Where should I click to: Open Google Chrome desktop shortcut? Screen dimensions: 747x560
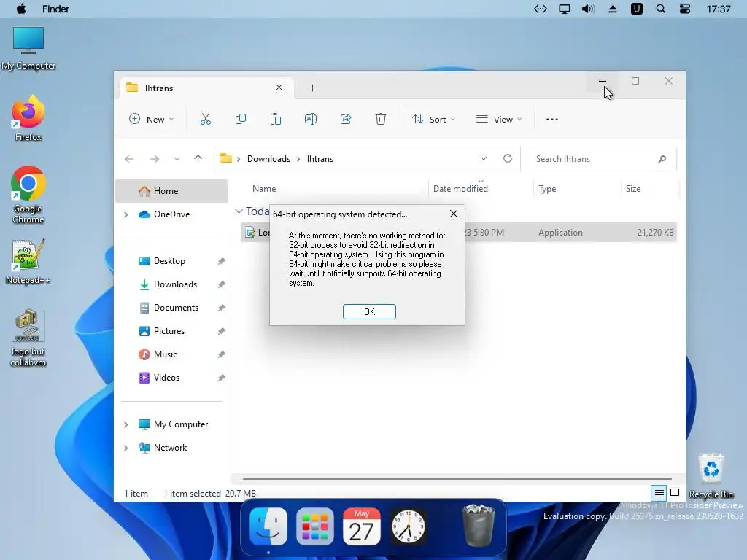click(x=28, y=195)
